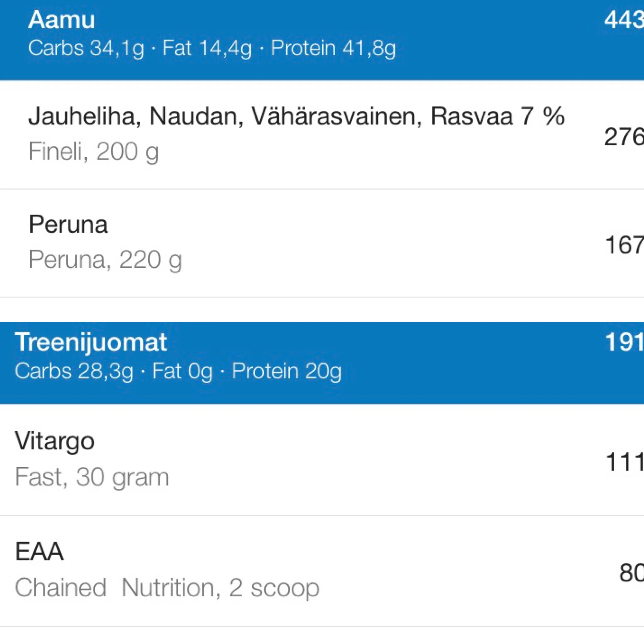644x644 pixels.
Task: Click the 167 calorie value for Peruna
Action: (624, 245)
